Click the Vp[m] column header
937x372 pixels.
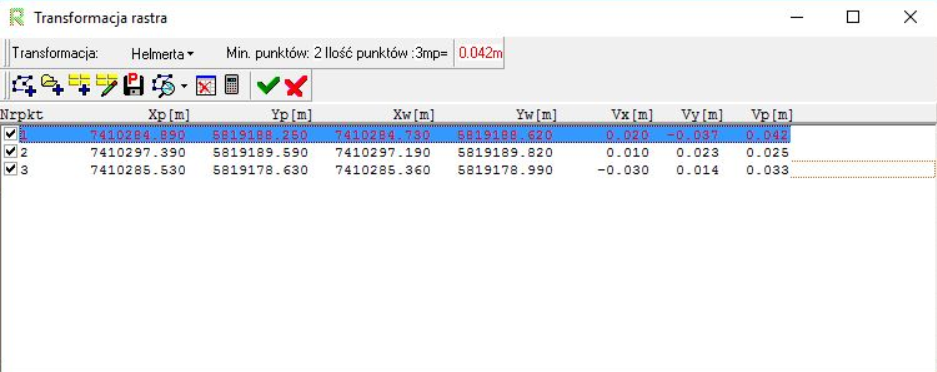click(x=773, y=114)
